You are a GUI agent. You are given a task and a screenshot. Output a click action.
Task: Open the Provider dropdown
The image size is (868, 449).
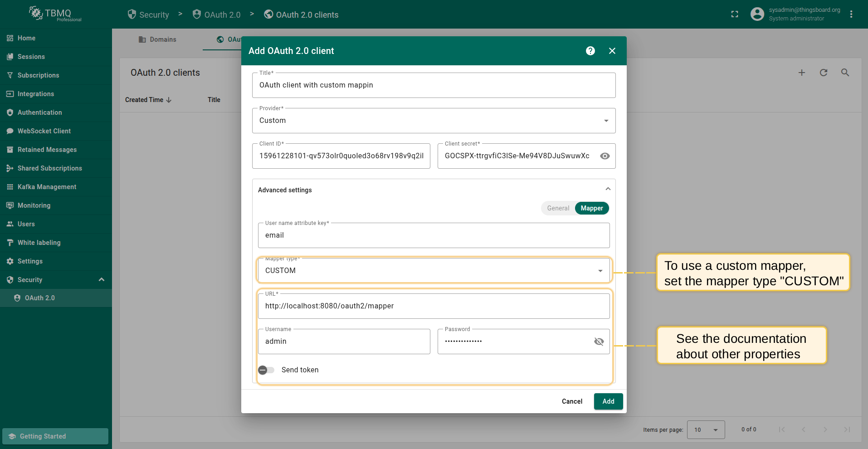pos(434,121)
